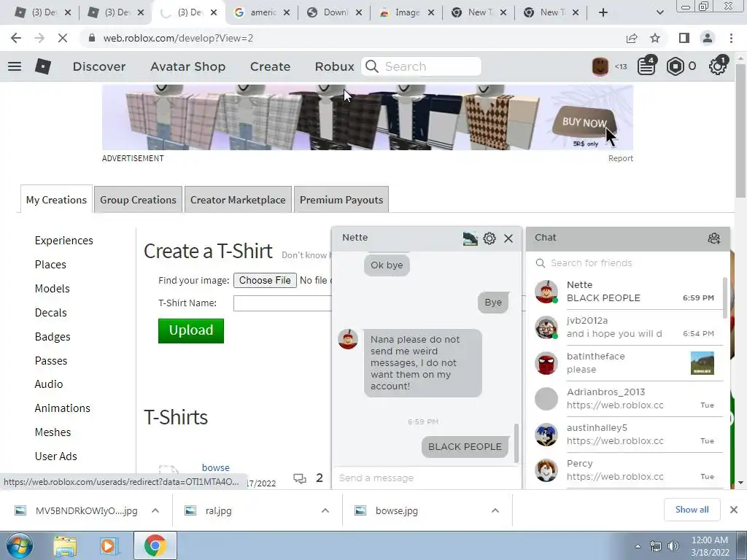
Task: Open the Roblox hamburger navigation menu
Action: (x=15, y=66)
